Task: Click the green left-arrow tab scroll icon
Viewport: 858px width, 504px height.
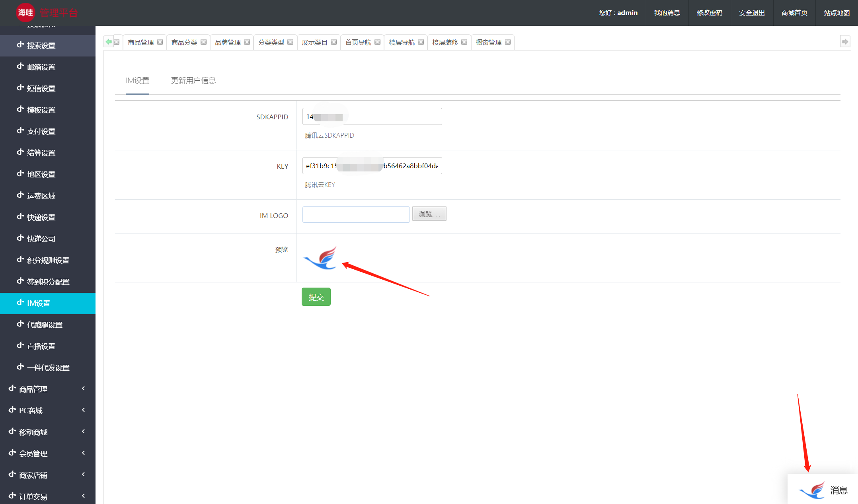Action: coord(109,42)
